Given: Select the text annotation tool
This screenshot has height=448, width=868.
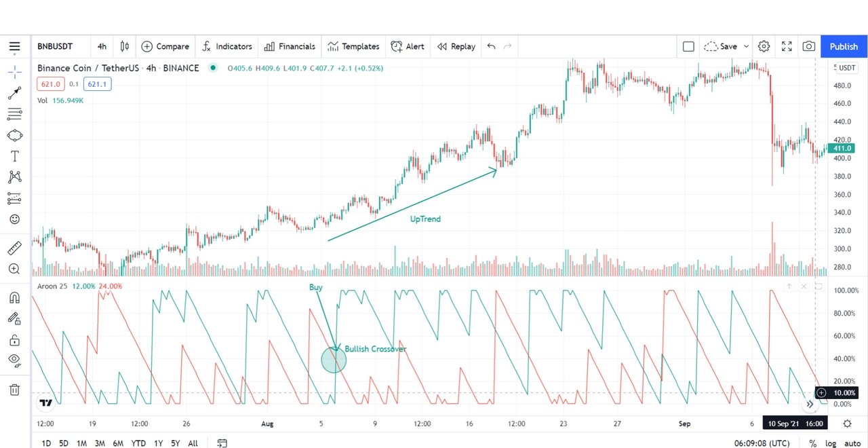Looking at the screenshot, I should point(14,156).
